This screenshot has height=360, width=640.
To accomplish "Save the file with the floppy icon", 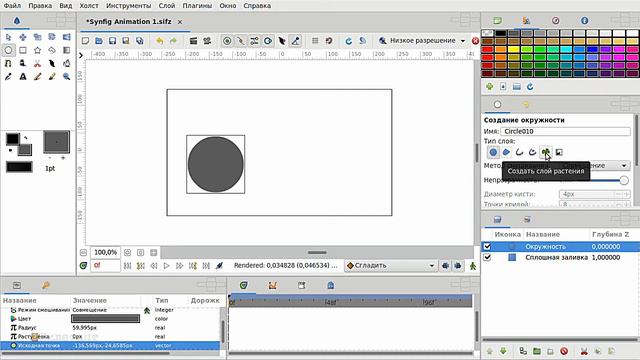I will 112,41.
